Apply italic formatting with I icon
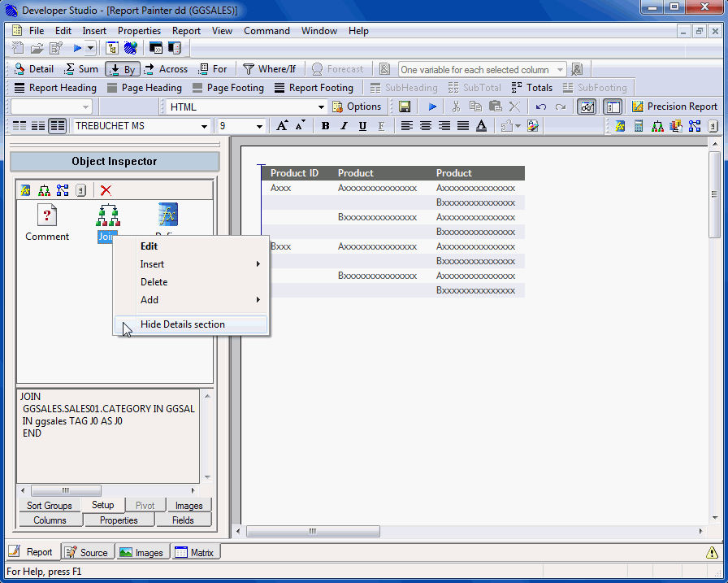This screenshot has height=583, width=728. click(x=344, y=126)
